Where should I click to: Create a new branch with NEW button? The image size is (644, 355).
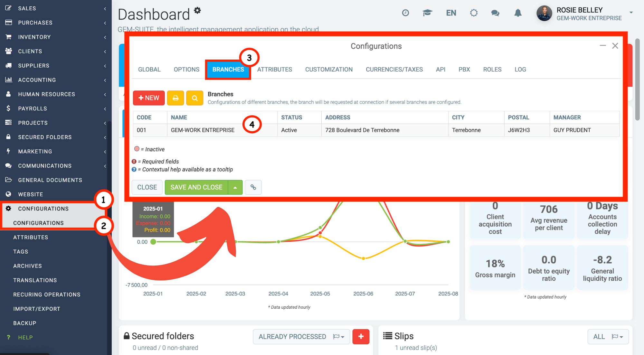click(149, 98)
